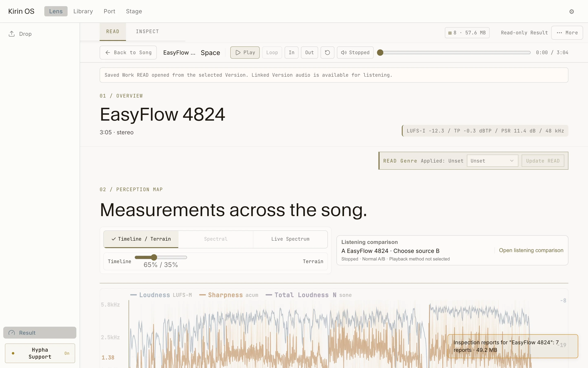The width and height of the screenshot is (588, 368).
Task: Click the Update READ button
Action: (543, 161)
